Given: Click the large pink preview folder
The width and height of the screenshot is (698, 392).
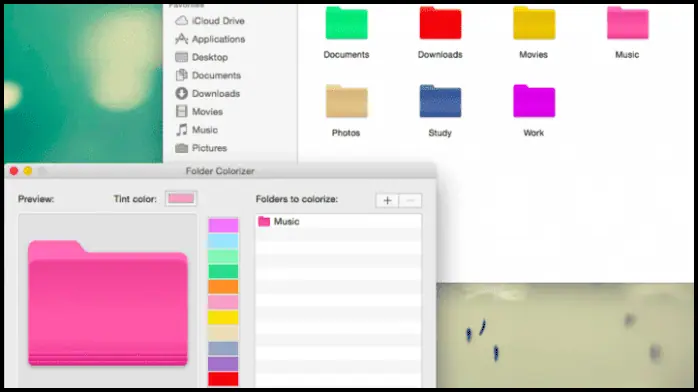Looking at the screenshot, I should click(x=108, y=303).
